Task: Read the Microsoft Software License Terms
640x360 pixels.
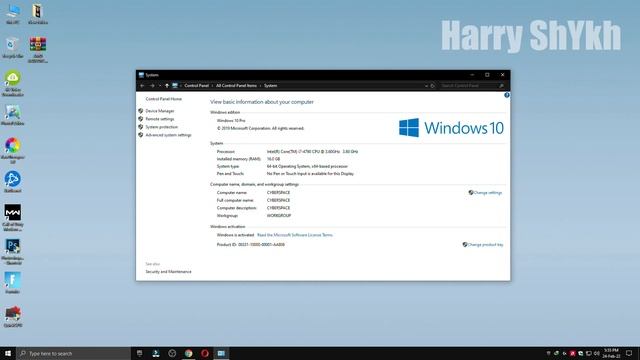Action: point(295,235)
